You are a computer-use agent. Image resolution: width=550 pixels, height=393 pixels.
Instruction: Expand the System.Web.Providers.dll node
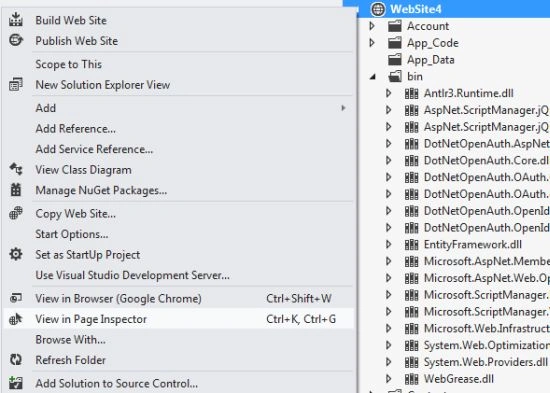[x=389, y=362]
